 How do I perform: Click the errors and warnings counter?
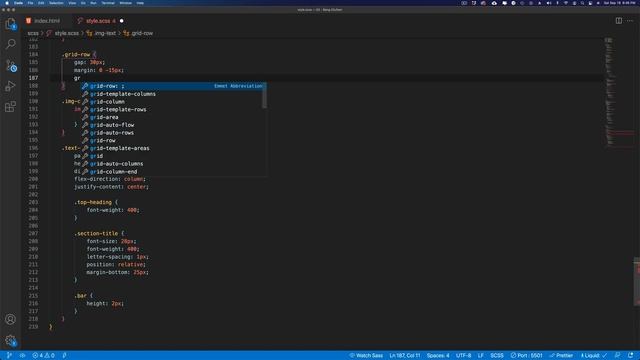pyautogui.click(x=44, y=356)
